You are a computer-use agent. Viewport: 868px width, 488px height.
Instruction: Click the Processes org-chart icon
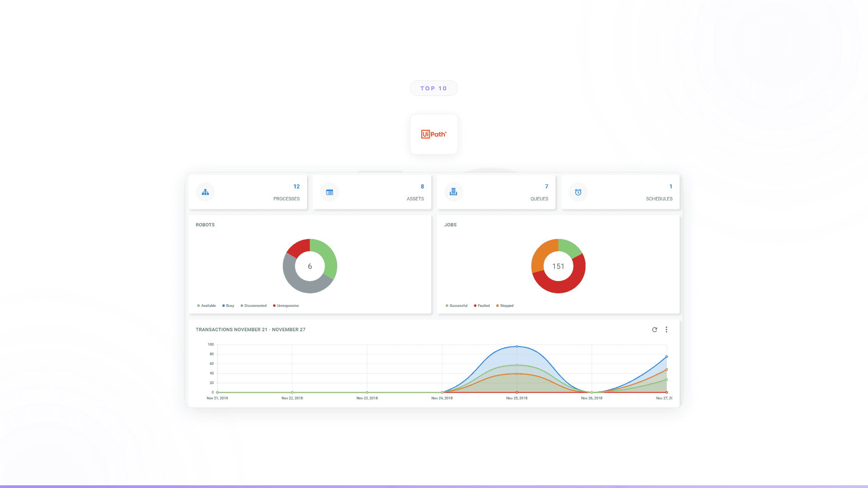click(205, 192)
